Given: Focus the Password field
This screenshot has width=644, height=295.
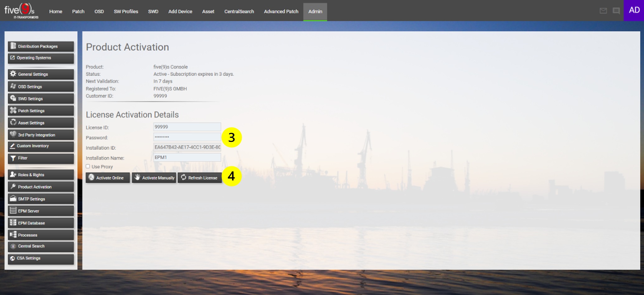Looking at the screenshot, I should [187, 137].
